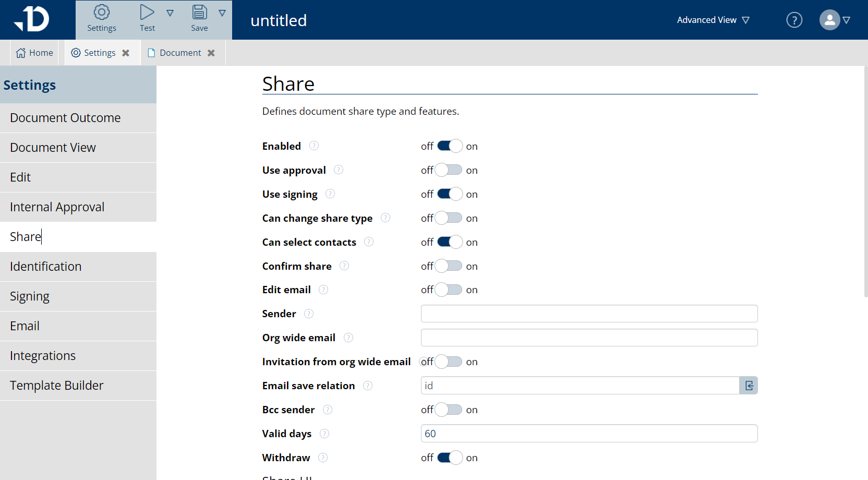Screen dimensions: 868x480
Task: Click the Settings gear icon in the toolbar
Action: (101, 12)
